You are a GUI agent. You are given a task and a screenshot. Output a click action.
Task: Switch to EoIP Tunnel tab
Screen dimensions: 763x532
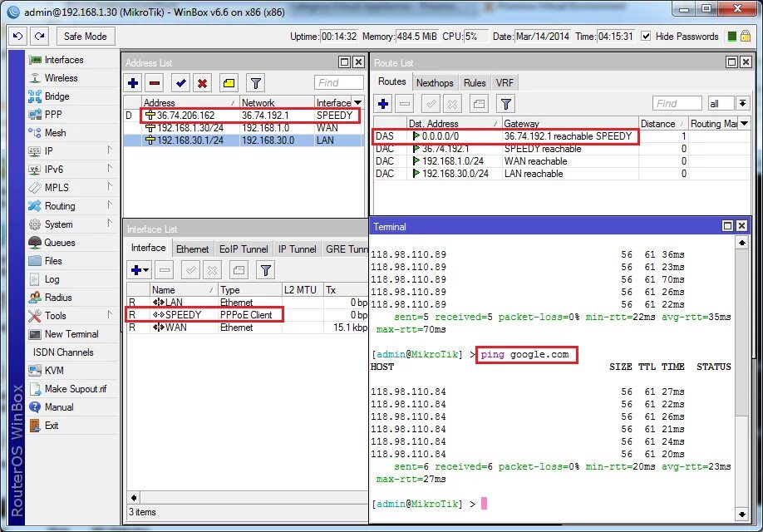(244, 249)
